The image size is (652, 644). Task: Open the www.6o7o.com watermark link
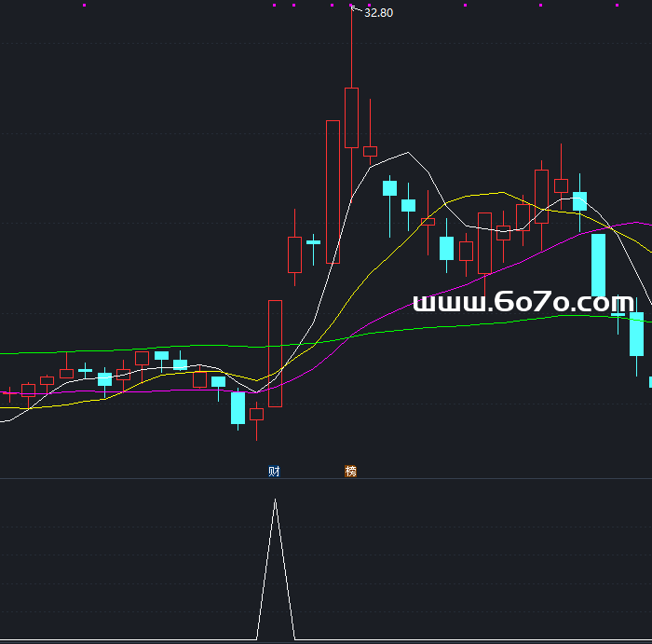tap(523, 303)
